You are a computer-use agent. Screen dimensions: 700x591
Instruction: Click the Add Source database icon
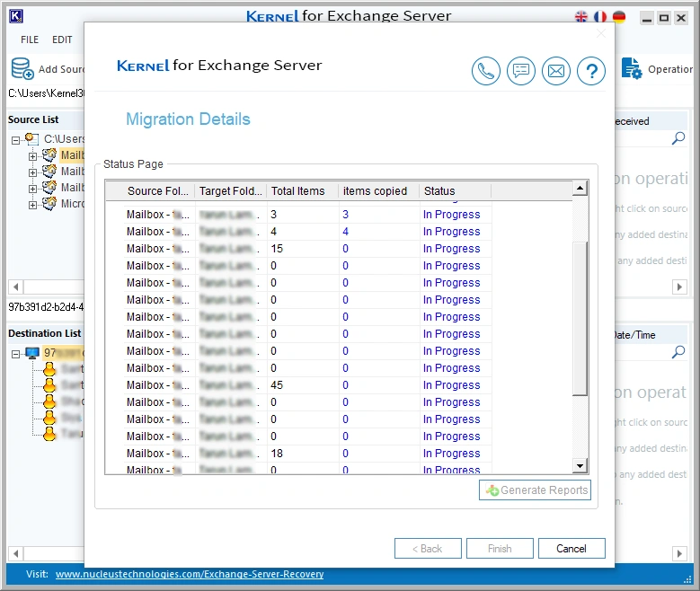tap(22, 69)
